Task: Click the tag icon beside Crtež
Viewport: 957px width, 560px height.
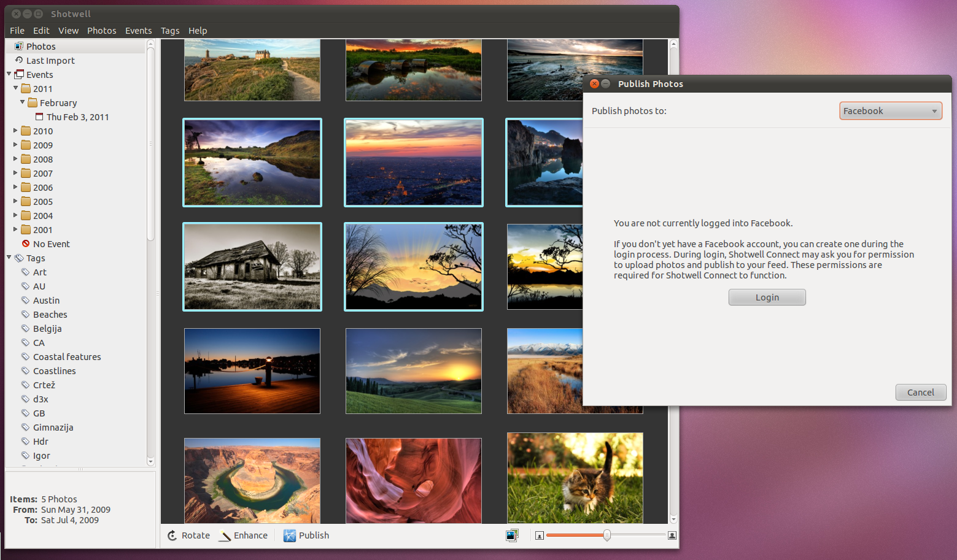Action: [26, 385]
